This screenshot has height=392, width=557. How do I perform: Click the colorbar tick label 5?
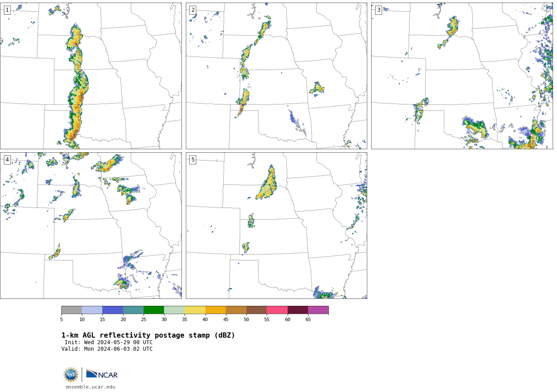tap(61, 320)
